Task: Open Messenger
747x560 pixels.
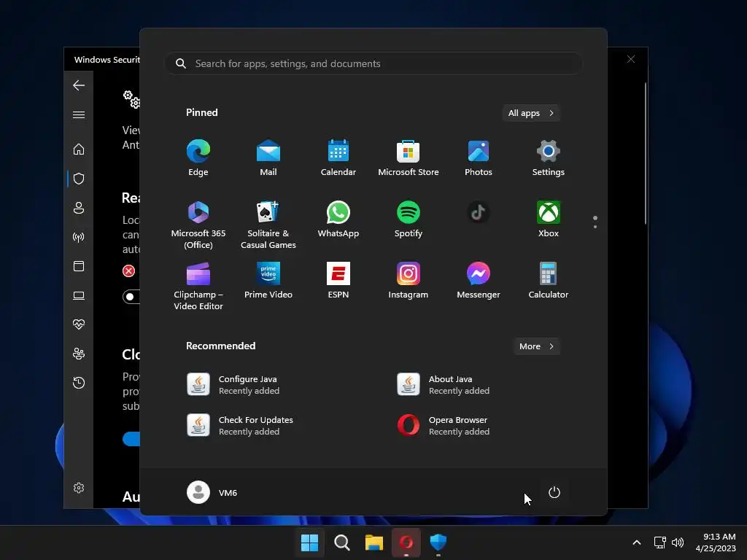Action: pos(479,281)
